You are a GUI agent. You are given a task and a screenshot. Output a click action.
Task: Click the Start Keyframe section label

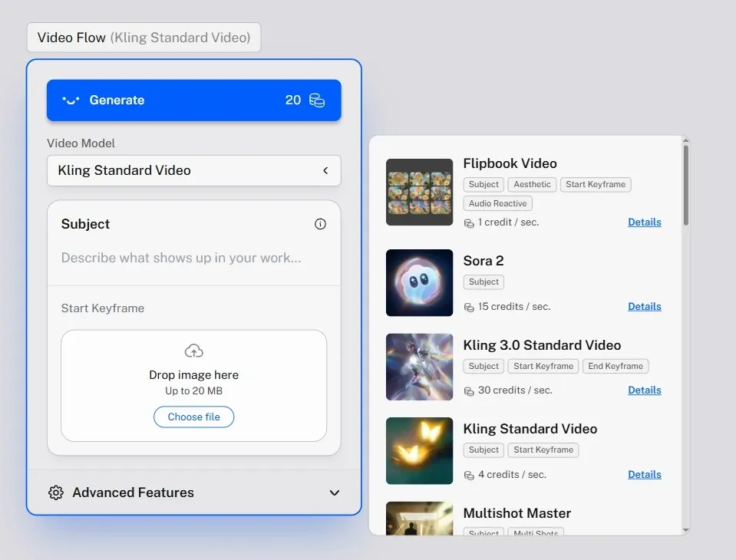103,308
